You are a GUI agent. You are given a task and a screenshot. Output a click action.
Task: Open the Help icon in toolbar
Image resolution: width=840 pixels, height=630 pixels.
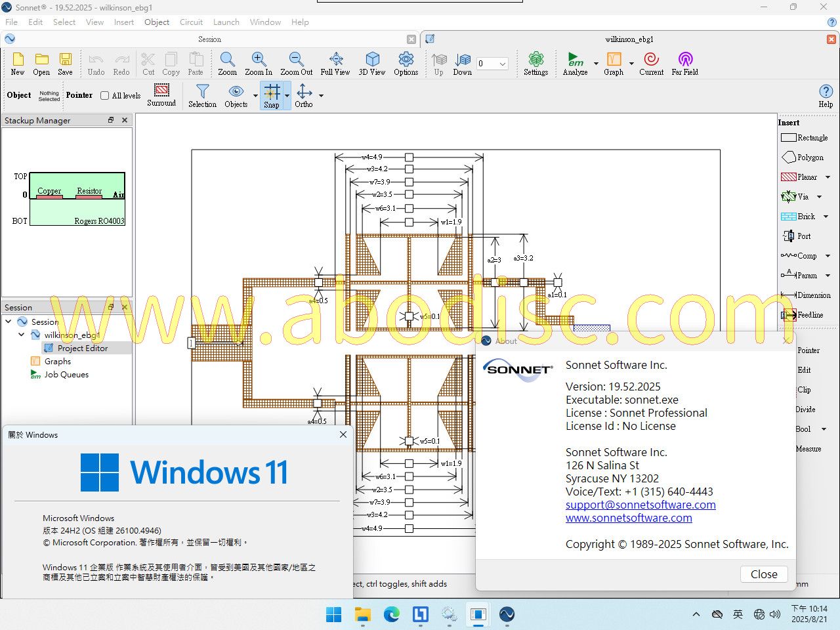(x=826, y=96)
